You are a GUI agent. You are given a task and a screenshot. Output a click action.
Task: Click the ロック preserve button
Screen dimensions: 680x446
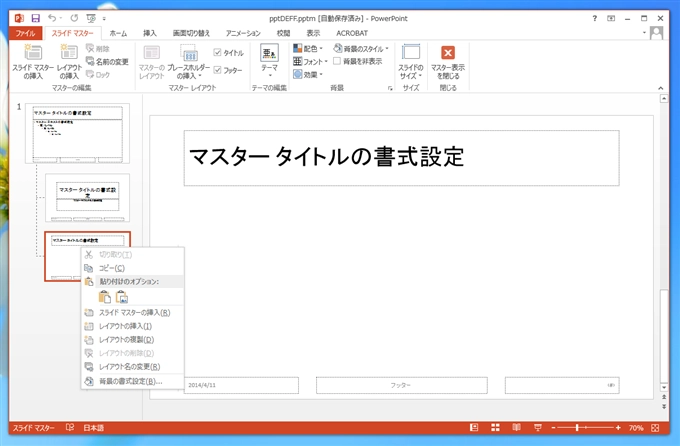click(x=98, y=75)
